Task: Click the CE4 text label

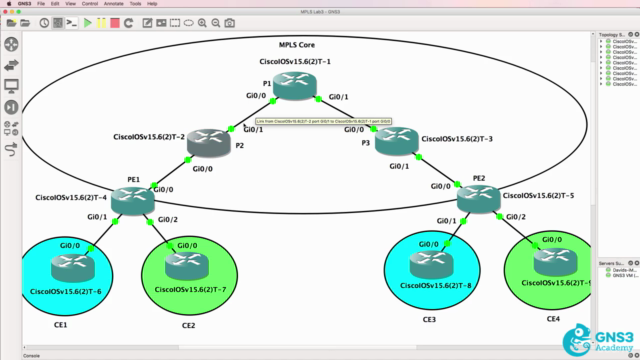Action: click(x=553, y=319)
